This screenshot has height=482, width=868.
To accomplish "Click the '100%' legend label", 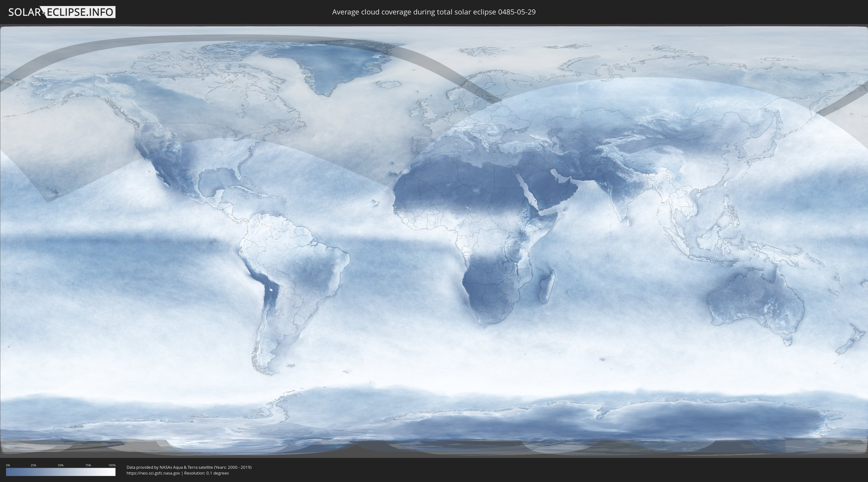I will (112, 465).
